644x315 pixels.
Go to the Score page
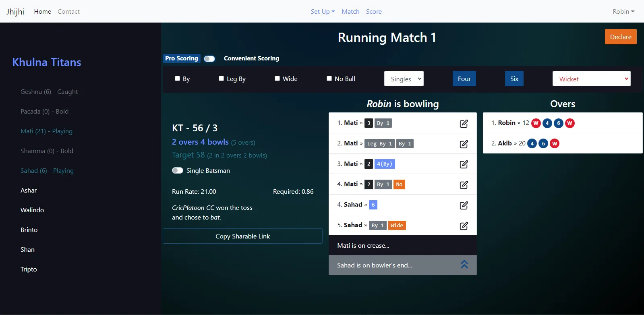(373, 12)
